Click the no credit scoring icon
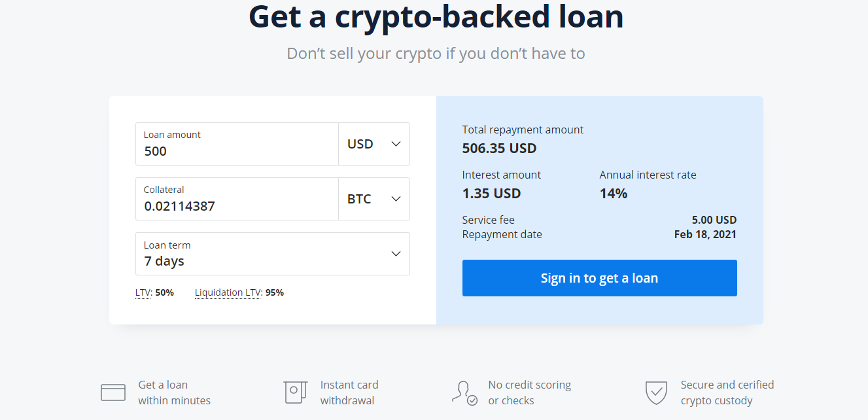The height and width of the screenshot is (420, 868). pos(464,393)
